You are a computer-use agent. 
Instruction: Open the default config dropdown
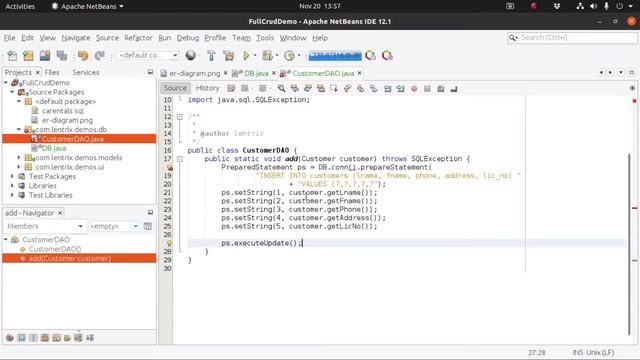(148, 55)
